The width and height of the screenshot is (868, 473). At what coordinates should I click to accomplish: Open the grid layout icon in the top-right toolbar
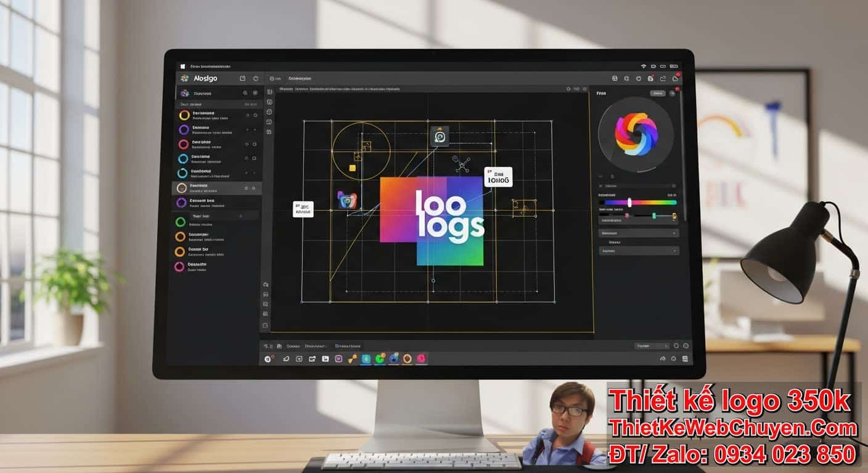pyautogui.click(x=615, y=79)
